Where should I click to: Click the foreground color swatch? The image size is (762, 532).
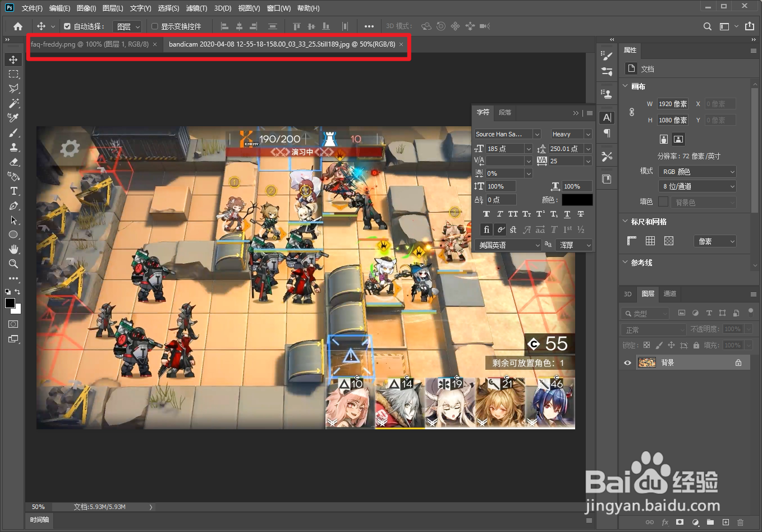pos(10,303)
